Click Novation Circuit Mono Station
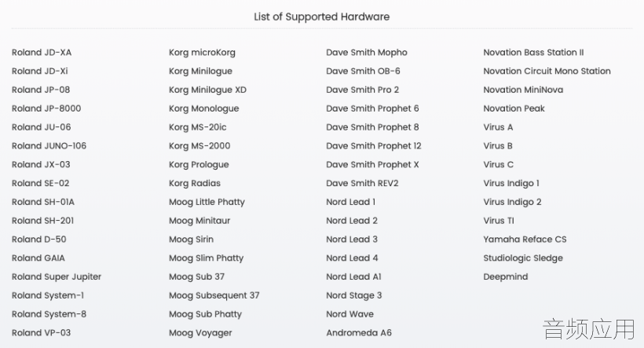The image size is (644, 348). [x=547, y=71]
